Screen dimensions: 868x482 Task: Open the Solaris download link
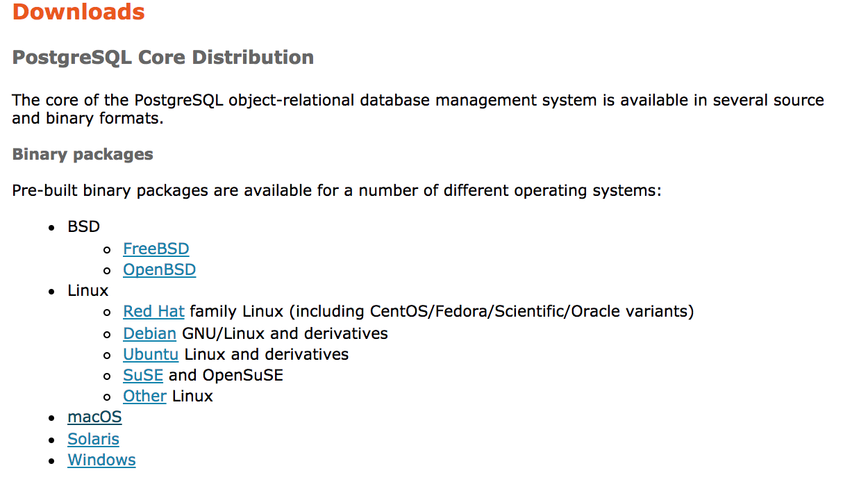point(93,439)
